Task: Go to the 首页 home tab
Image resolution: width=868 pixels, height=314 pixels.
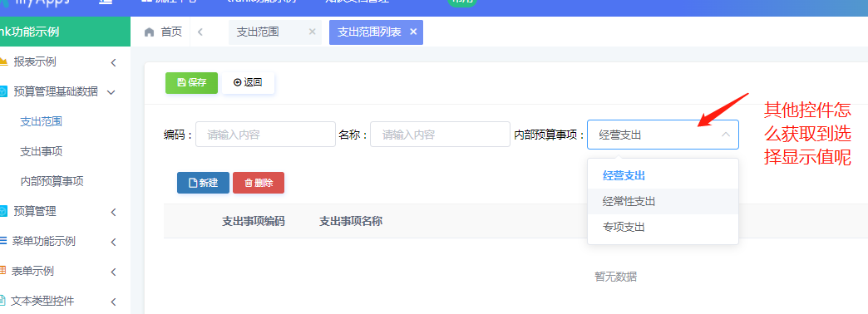Action: [x=163, y=32]
